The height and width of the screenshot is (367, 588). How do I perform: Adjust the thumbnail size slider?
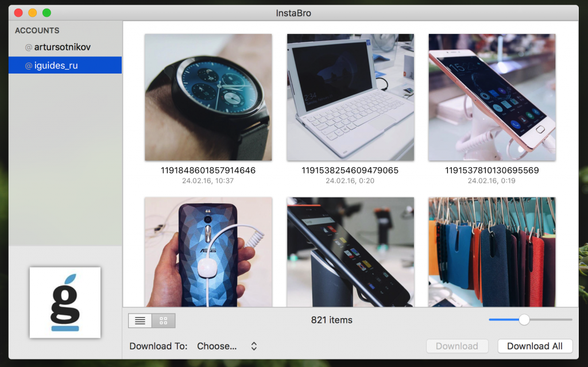click(x=524, y=320)
